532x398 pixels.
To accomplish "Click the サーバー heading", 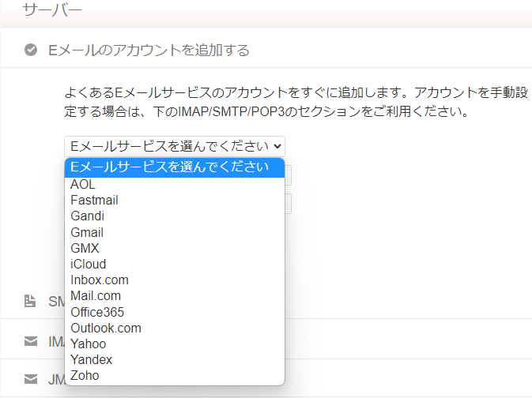I will click(52, 9).
